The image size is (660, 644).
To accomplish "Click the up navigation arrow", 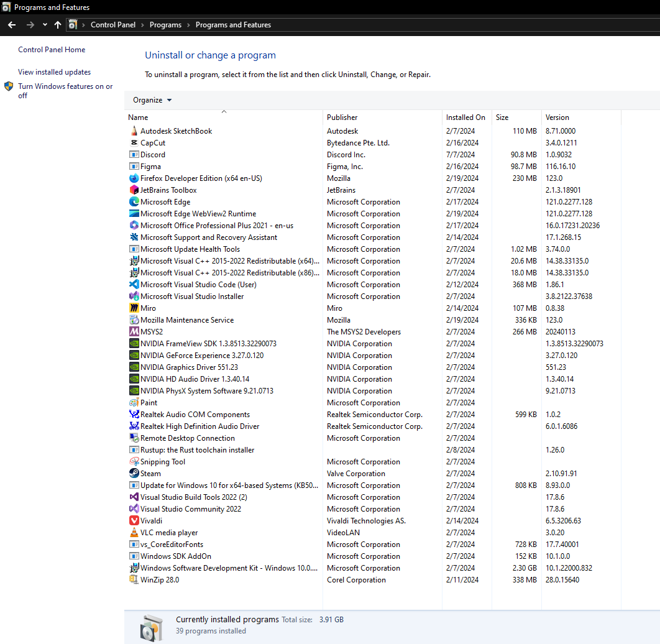I will tap(57, 25).
